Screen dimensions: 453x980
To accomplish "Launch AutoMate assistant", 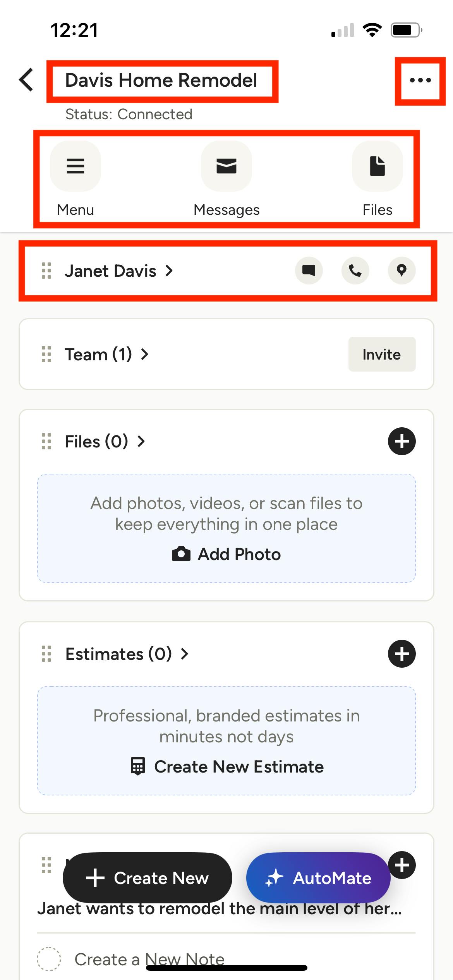I will [318, 878].
